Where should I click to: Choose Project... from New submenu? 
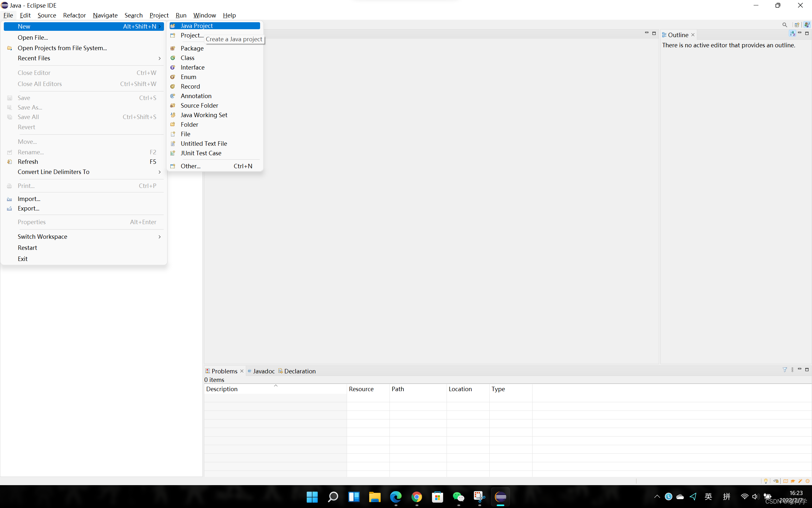[192, 35]
